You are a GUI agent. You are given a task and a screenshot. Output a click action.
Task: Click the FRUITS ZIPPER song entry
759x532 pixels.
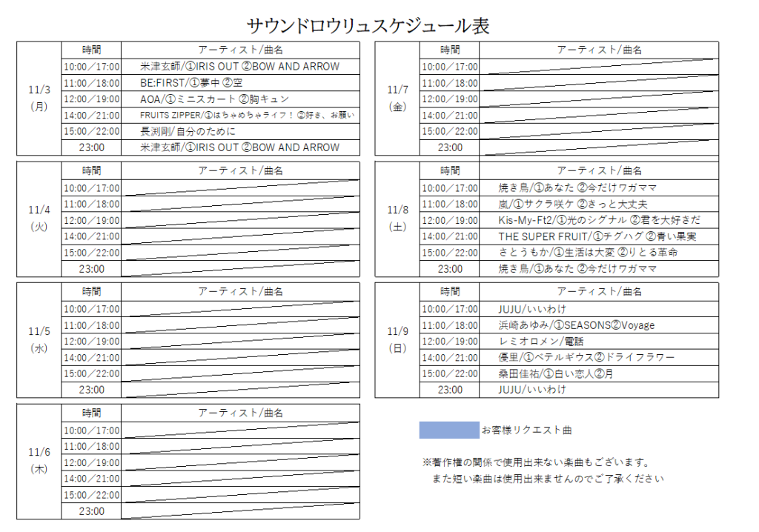247,115
